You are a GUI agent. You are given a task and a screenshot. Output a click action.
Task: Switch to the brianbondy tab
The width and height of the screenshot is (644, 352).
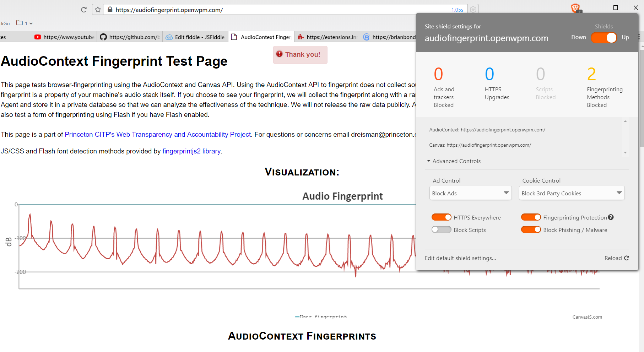click(x=389, y=37)
